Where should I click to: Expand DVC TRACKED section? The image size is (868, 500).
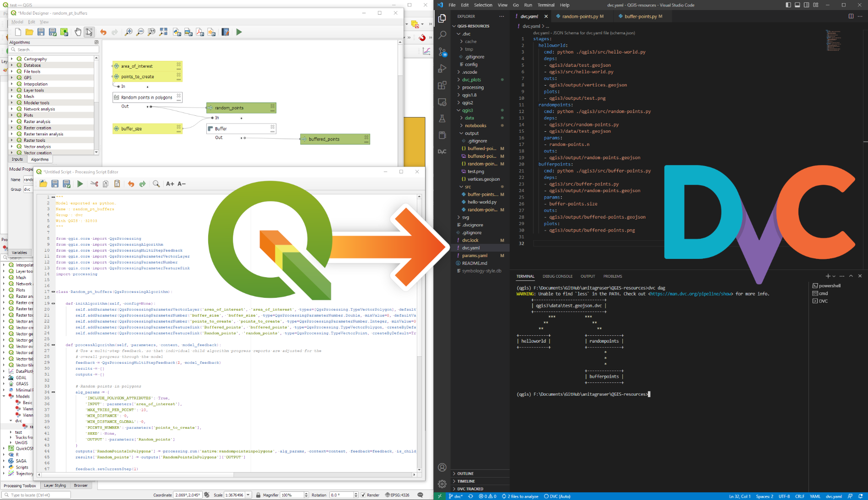tap(481, 489)
